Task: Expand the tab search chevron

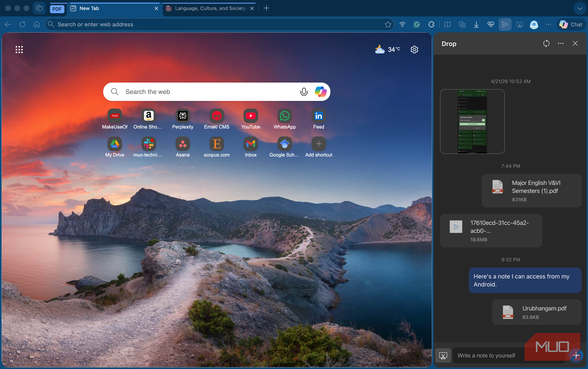Action: point(580,9)
